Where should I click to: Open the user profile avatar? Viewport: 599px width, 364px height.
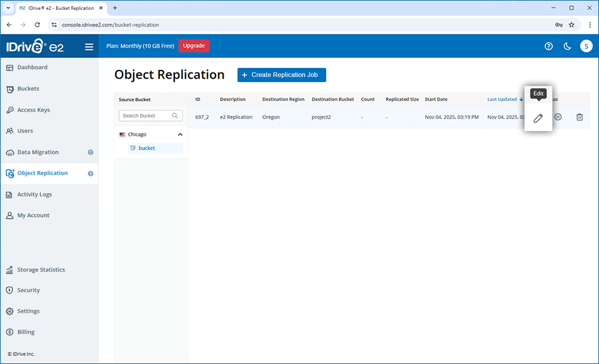point(586,47)
